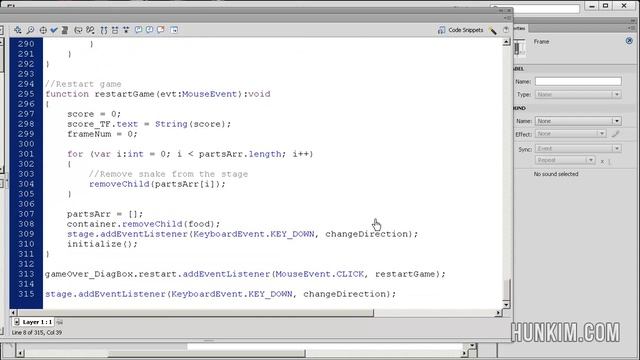Click on the //Restart game comment
The height and width of the screenshot is (360, 640).
pyautogui.click(x=83, y=84)
